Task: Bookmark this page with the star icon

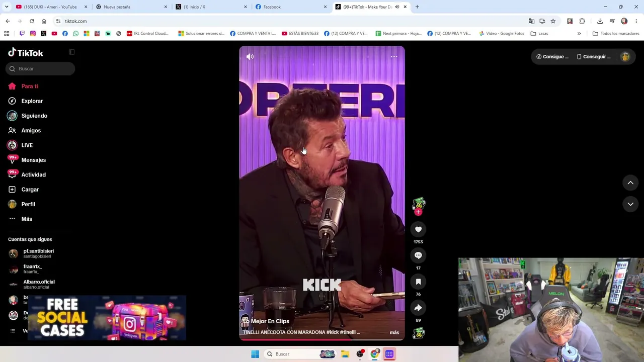Action: [553, 21]
